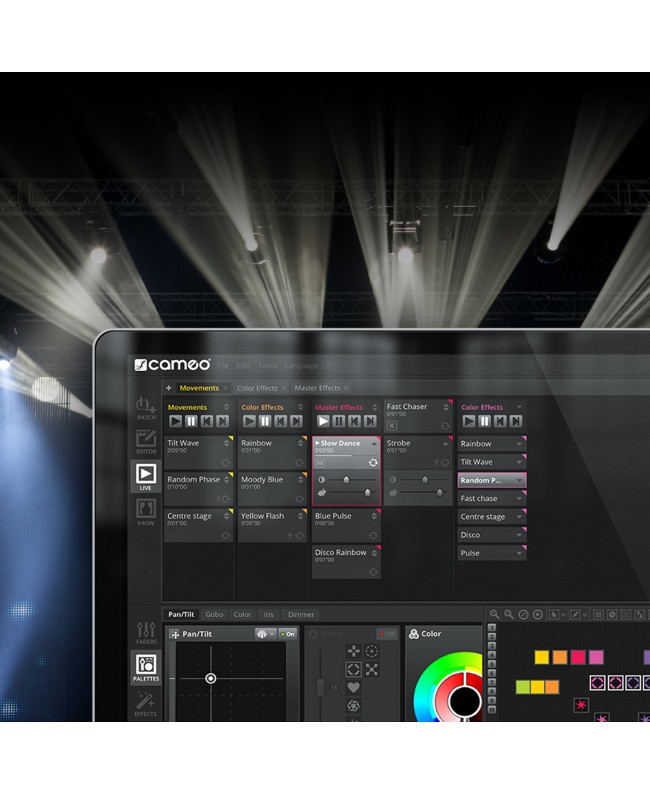
Task: Toggle the Pan/Tilt On switch
Action: [288, 634]
